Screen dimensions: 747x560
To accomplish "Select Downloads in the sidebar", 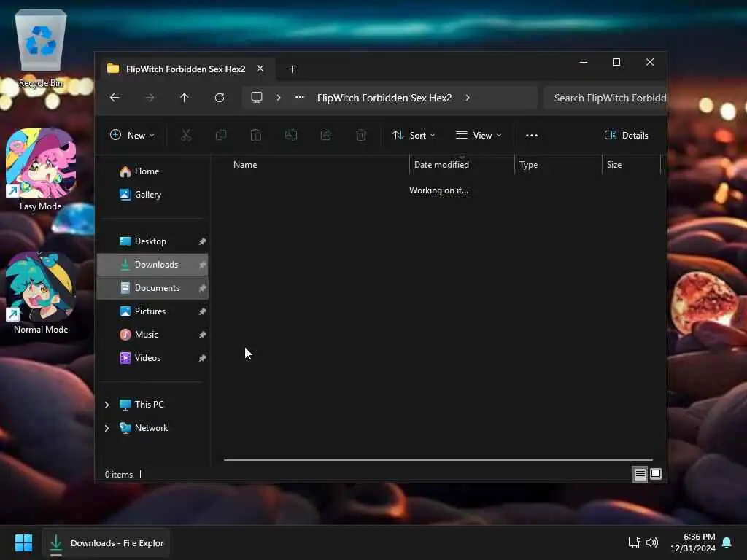I will (x=152, y=265).
